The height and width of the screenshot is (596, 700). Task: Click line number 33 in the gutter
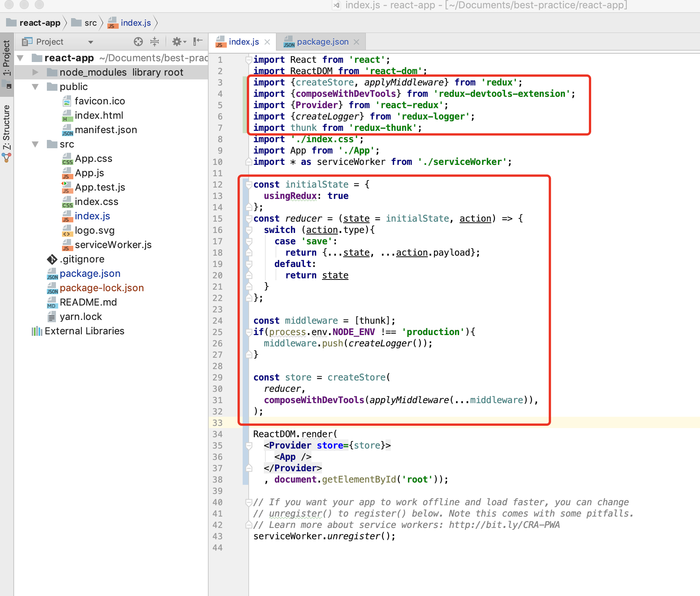pyautogui.click(x=218, y=423)
